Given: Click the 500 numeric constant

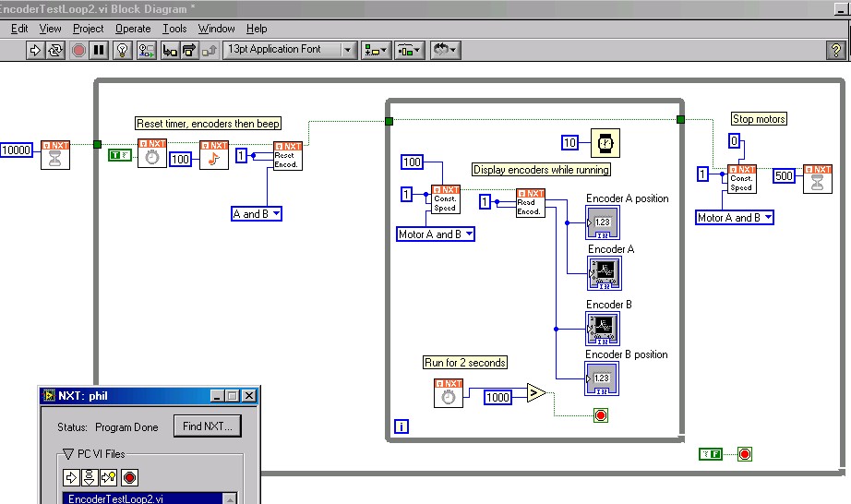Looking at the screenshot, I should 784,175.
